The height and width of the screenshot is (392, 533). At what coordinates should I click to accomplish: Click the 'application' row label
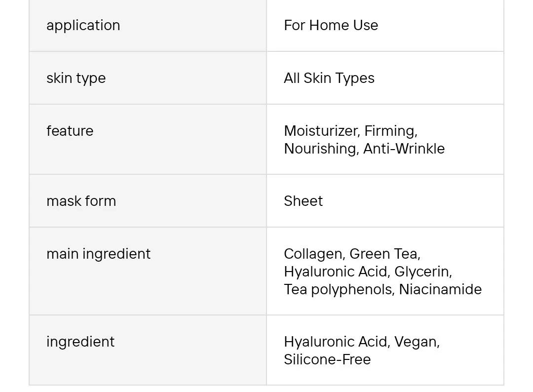83,25
